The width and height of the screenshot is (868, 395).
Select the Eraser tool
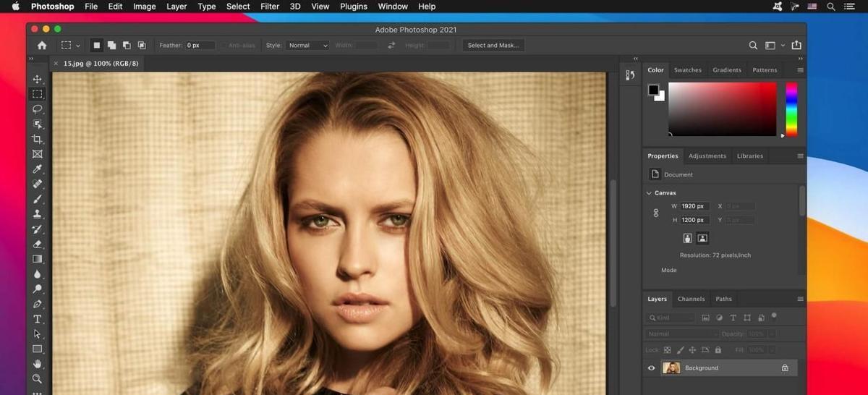point(38,244)
